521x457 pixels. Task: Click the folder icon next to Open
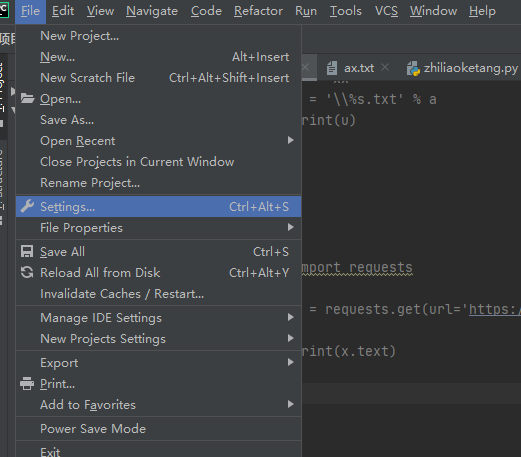click(x=27, y=99)
